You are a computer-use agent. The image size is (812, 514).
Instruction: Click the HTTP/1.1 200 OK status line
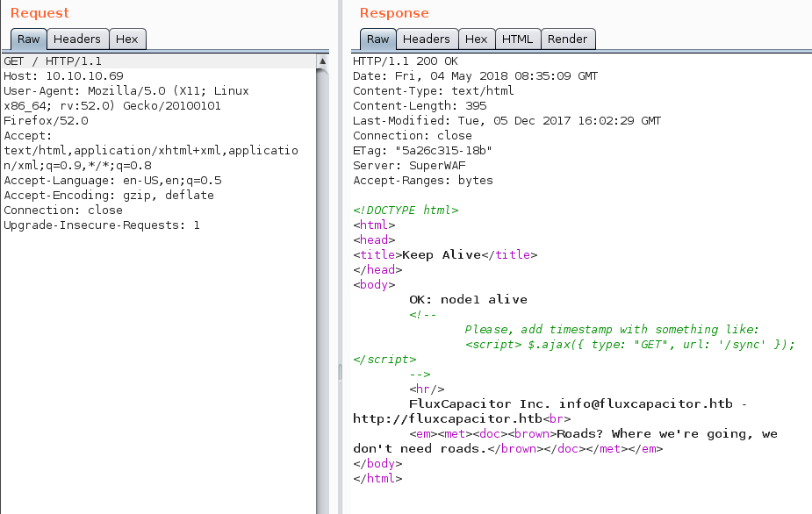coord(406,61)
